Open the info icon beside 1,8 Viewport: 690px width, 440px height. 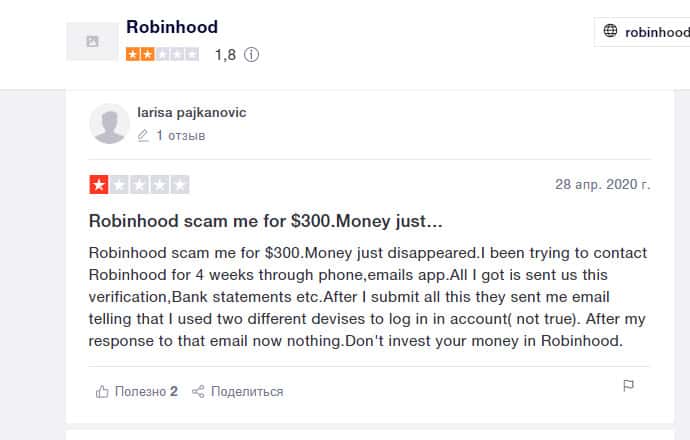click(251, 56)
